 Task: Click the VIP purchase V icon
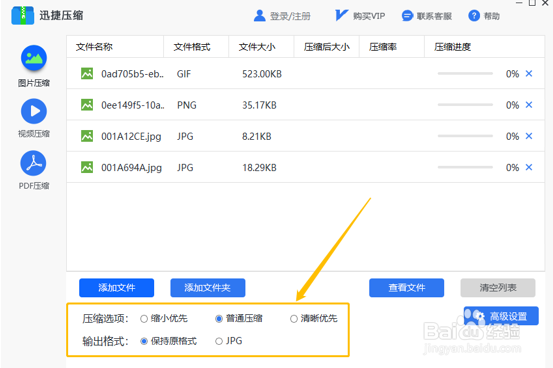coord(341,15)
